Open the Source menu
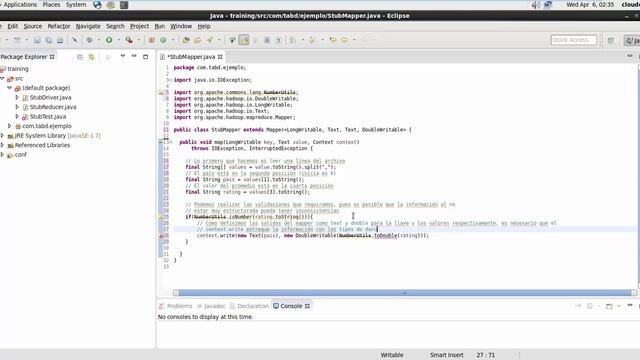Screen dimensions: 640x360 (x=33, y=26)
